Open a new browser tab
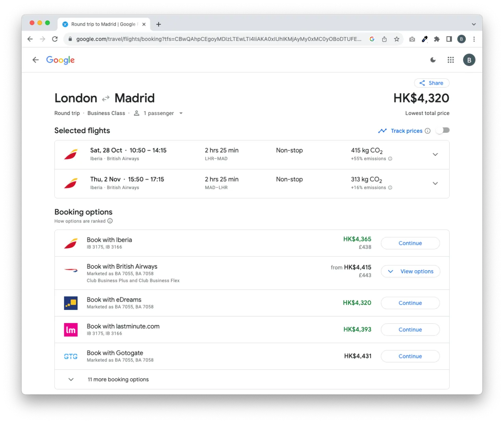Screen dimensions: 504x423 point(159,24)
